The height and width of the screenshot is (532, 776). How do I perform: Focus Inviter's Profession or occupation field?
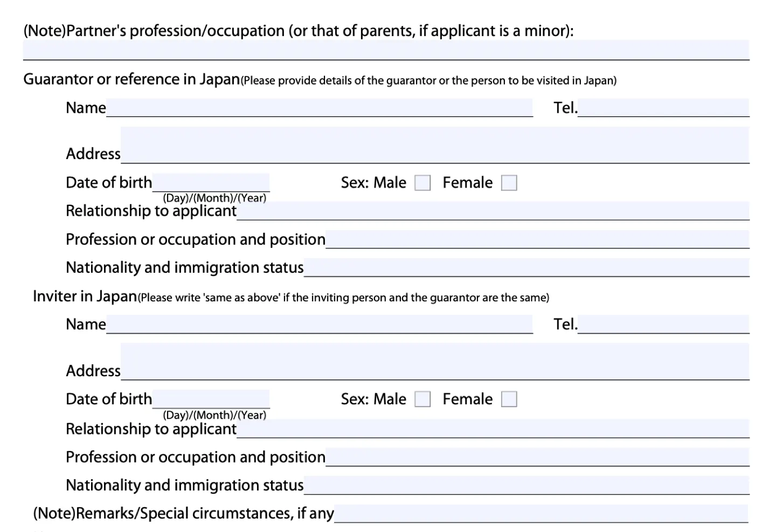(537, 457)
